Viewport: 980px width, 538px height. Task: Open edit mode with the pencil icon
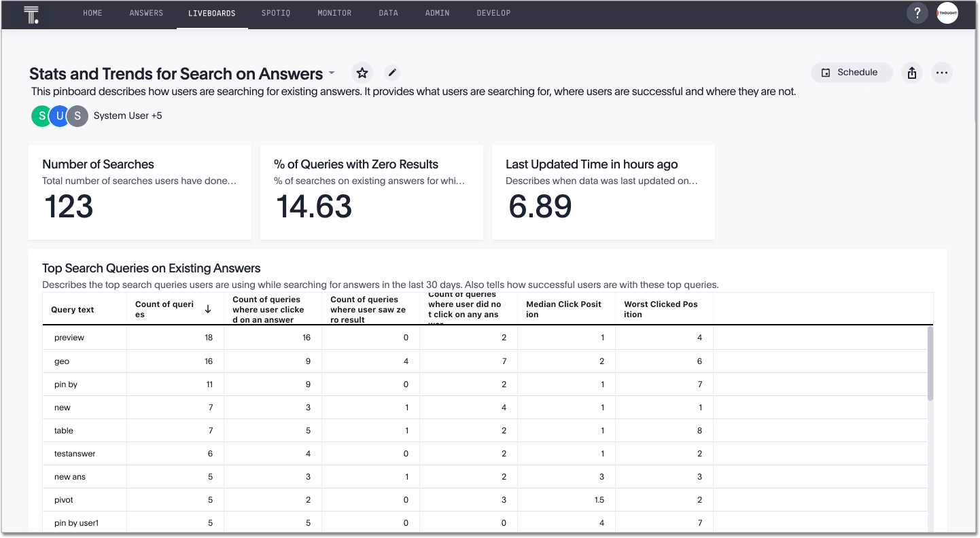coord(392,72)
